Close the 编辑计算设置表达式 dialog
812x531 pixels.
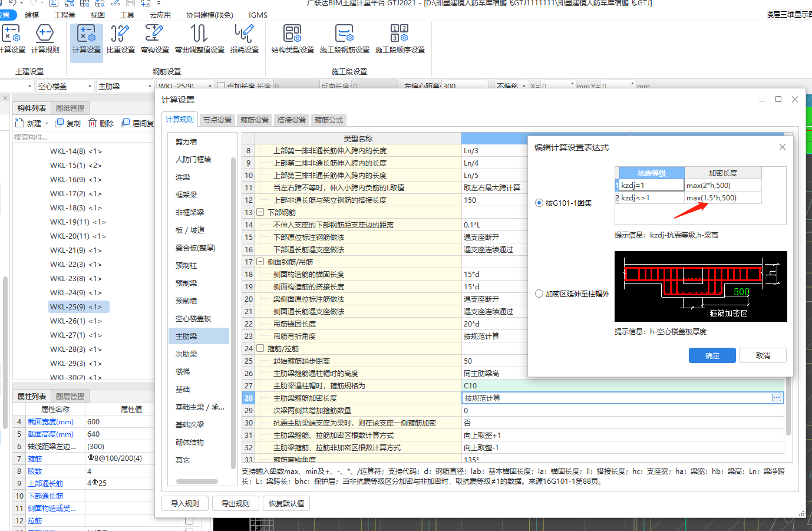coord(783,147)
